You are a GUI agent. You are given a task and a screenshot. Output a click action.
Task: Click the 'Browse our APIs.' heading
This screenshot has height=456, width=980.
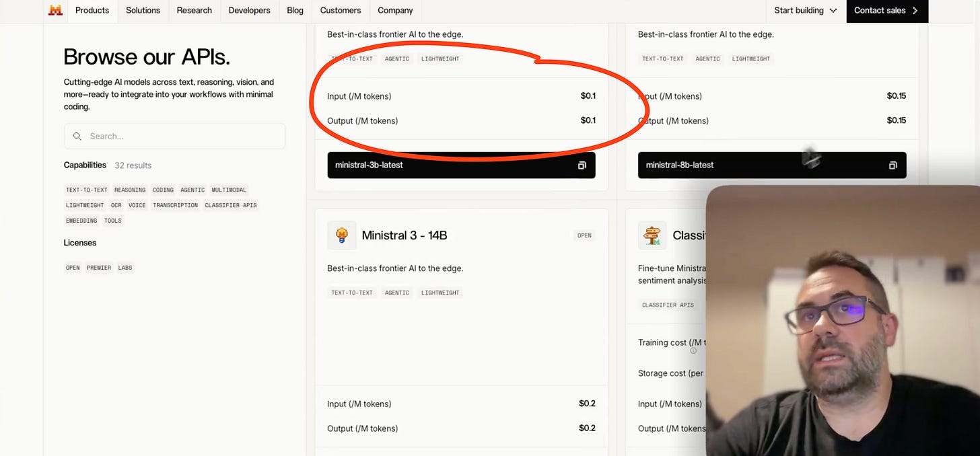click(147, 57)
